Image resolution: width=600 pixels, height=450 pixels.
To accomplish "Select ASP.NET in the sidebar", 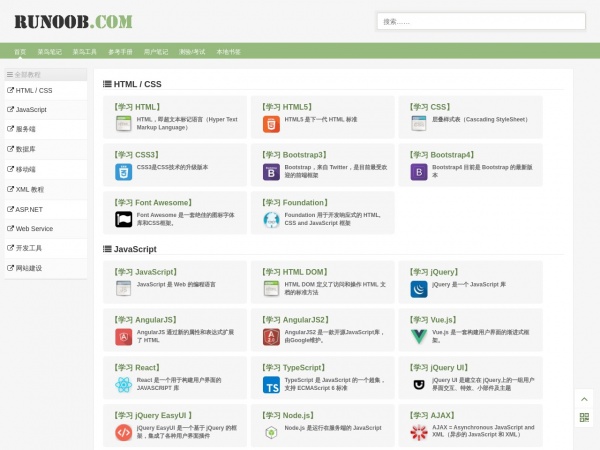I will coord(46,209).
